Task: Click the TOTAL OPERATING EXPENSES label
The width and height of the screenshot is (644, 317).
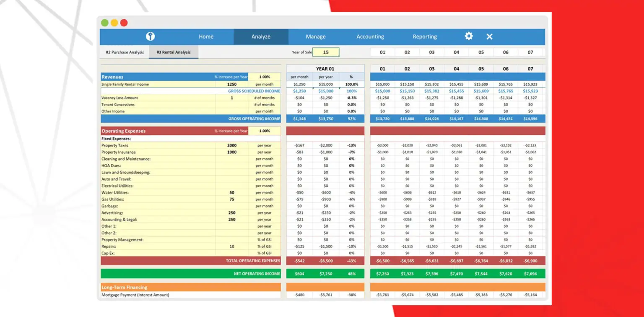Action: (x=253, y=261)
